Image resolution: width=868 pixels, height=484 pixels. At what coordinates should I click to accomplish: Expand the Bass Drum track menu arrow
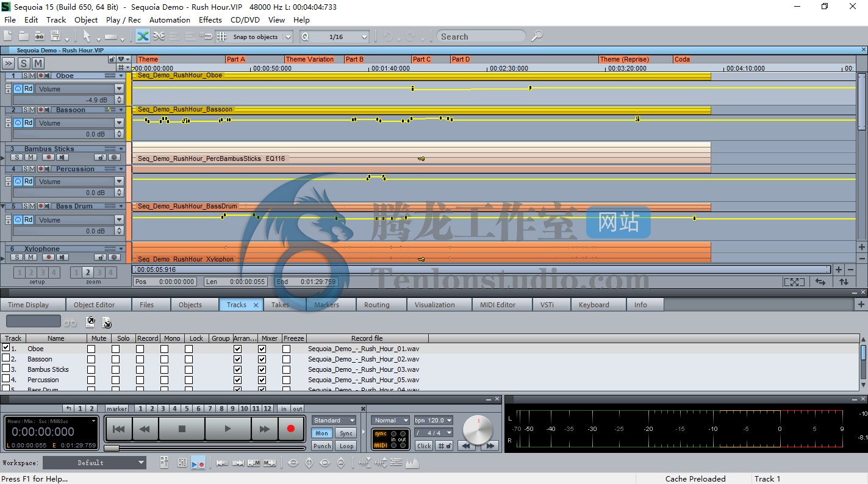point(121,206)
